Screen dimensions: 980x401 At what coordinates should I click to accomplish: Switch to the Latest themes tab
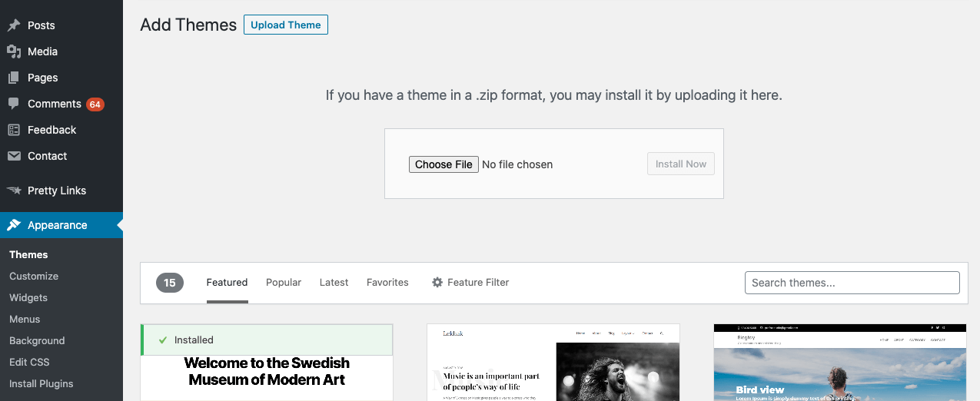(334, 283)
